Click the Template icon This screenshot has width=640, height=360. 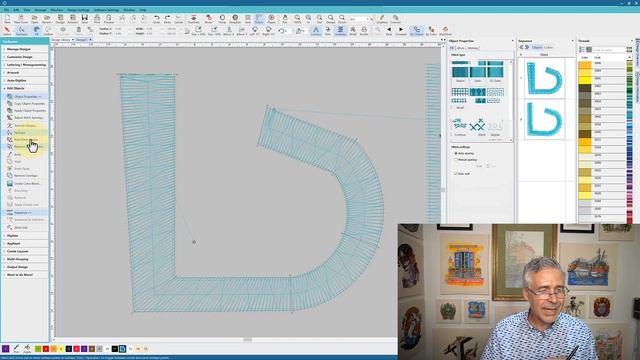click(x=235, y=18)
